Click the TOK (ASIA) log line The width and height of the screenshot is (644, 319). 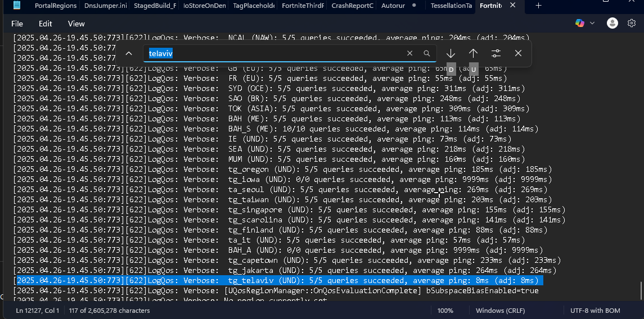271,108
